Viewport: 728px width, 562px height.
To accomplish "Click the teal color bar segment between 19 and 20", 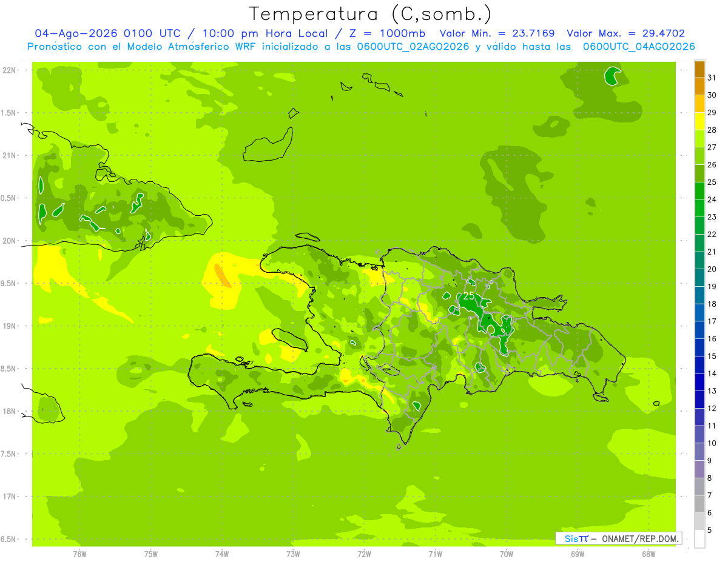I will coord(699,278).
